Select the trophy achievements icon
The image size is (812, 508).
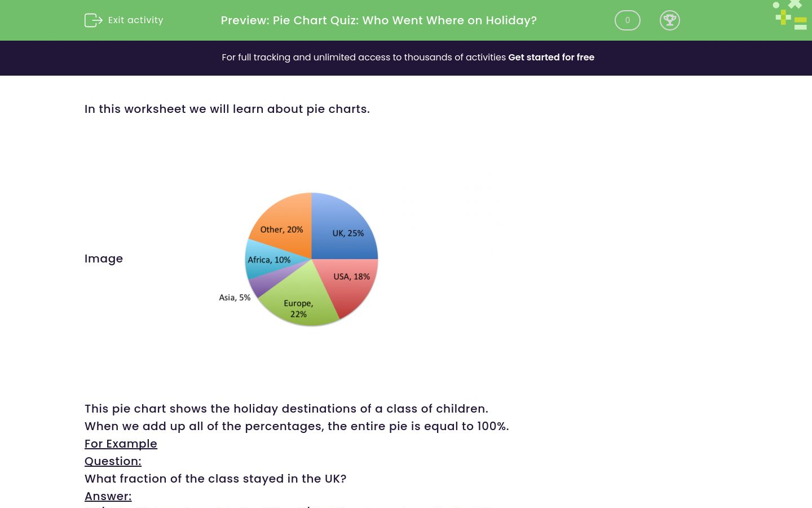[x=670, y=20]
